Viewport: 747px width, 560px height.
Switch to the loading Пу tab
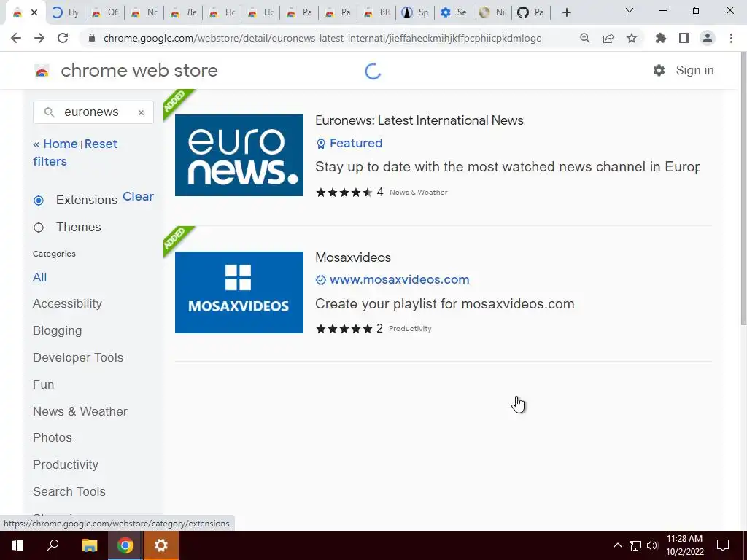[65, 13]
